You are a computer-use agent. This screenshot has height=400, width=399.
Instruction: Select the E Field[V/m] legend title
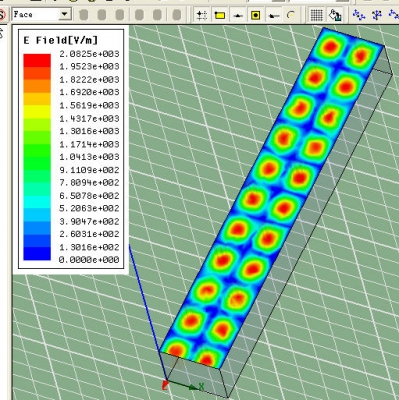point(61,41)
